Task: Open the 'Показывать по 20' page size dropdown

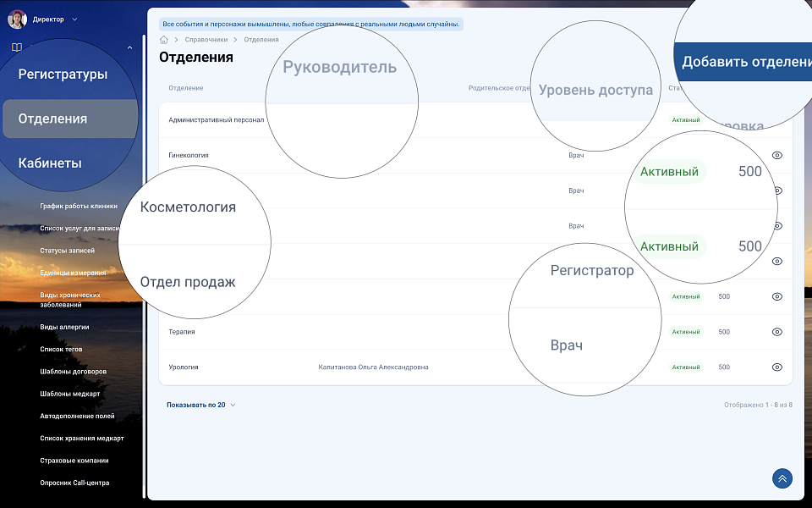Action: [x=201, y=405]
